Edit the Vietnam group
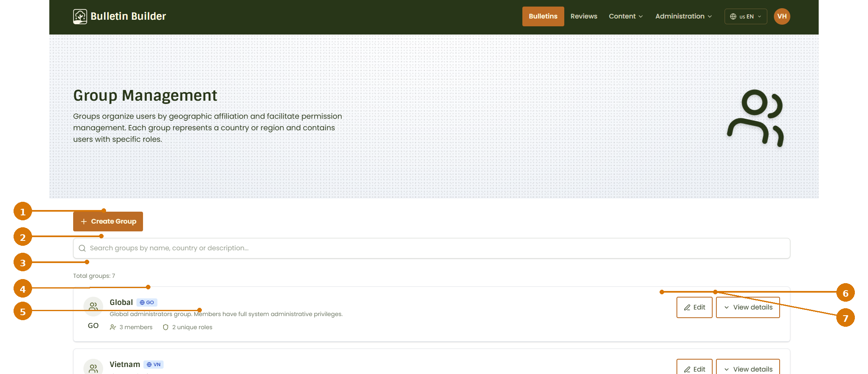 [x=694, y=367]
